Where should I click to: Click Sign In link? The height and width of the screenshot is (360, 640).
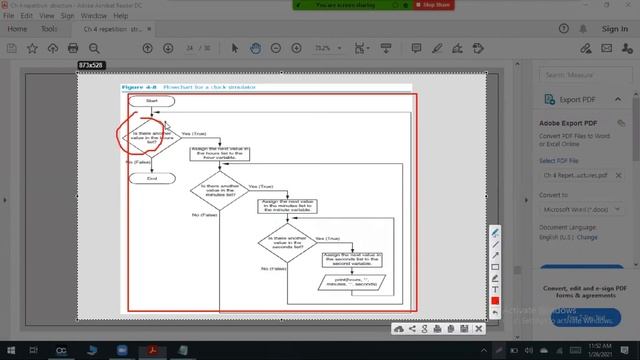point(615,29)
